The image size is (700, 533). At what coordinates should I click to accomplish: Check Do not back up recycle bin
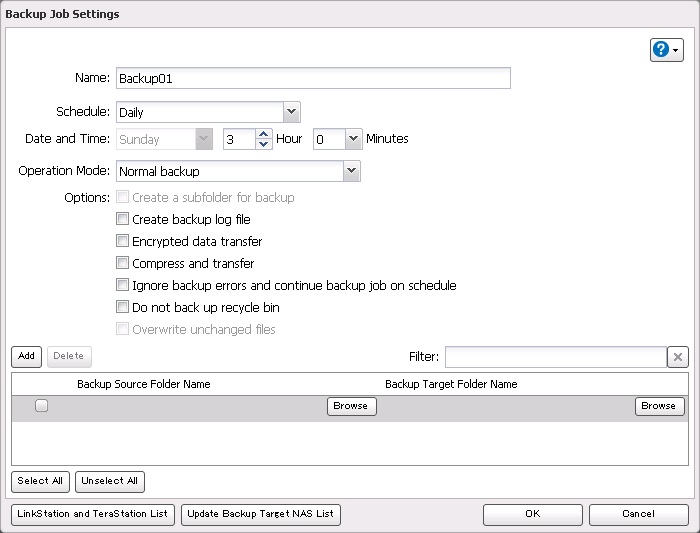point(122,307)
